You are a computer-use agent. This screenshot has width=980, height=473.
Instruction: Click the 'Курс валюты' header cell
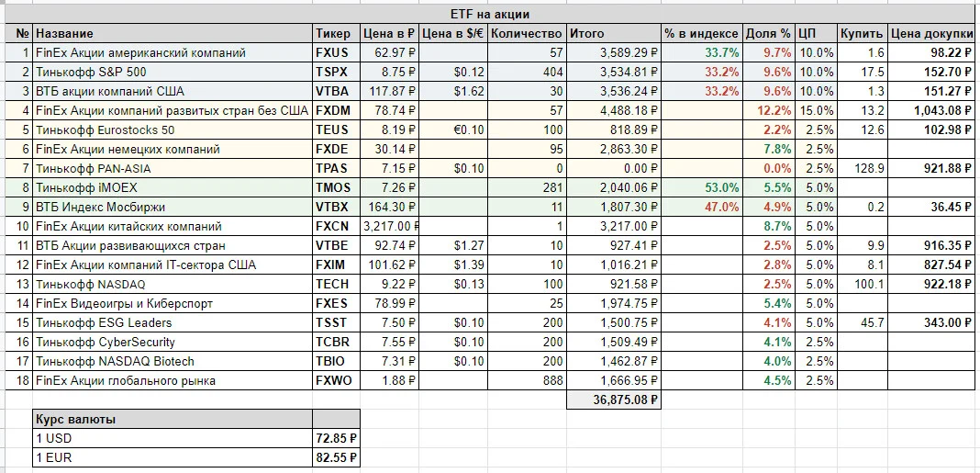(x=173, y=419)
